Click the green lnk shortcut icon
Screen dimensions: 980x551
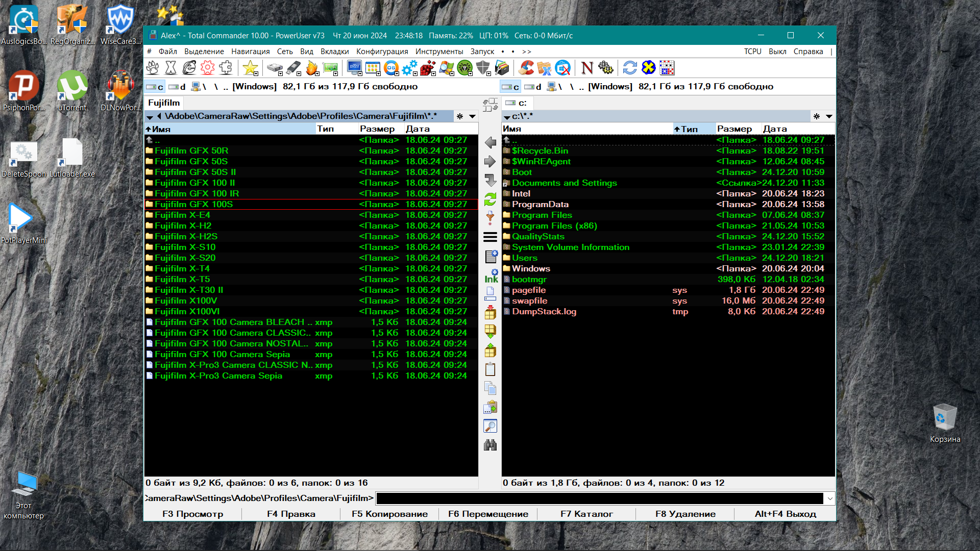[491, 276]
